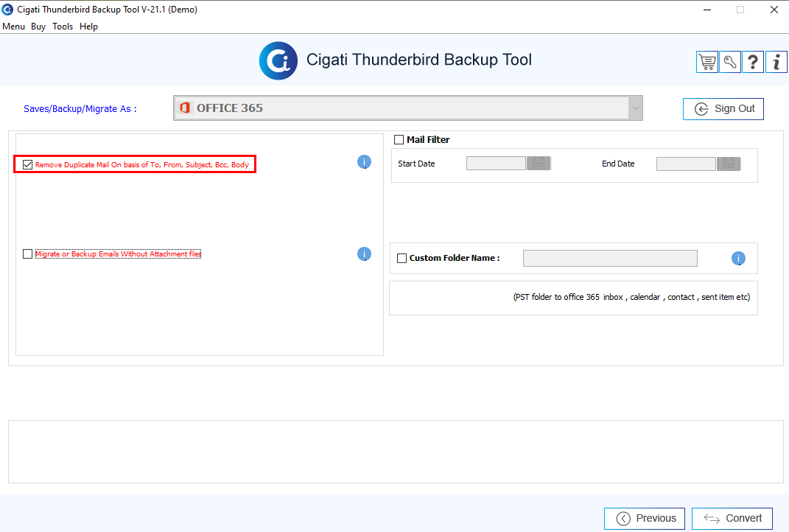Tick the Custom Folder Name checkbox
The image size is (789, 532).
click(x=402, y=258)
